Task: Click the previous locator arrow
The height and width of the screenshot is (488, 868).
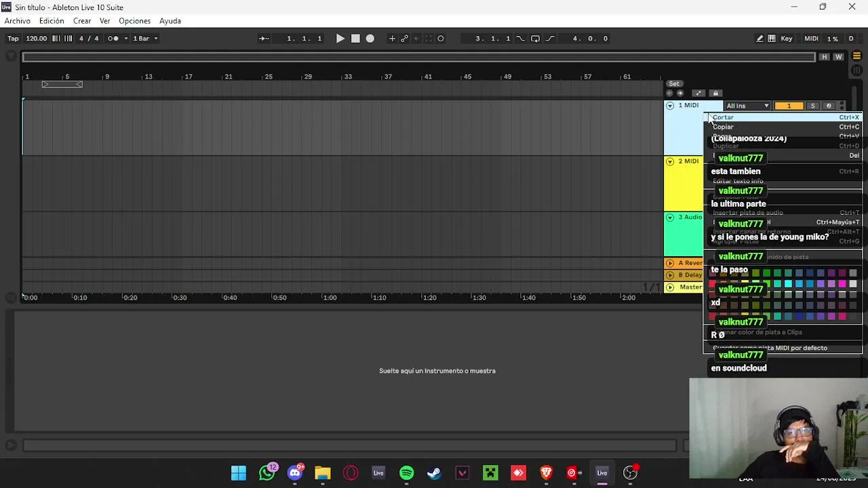Action: (x=670, y=94)
